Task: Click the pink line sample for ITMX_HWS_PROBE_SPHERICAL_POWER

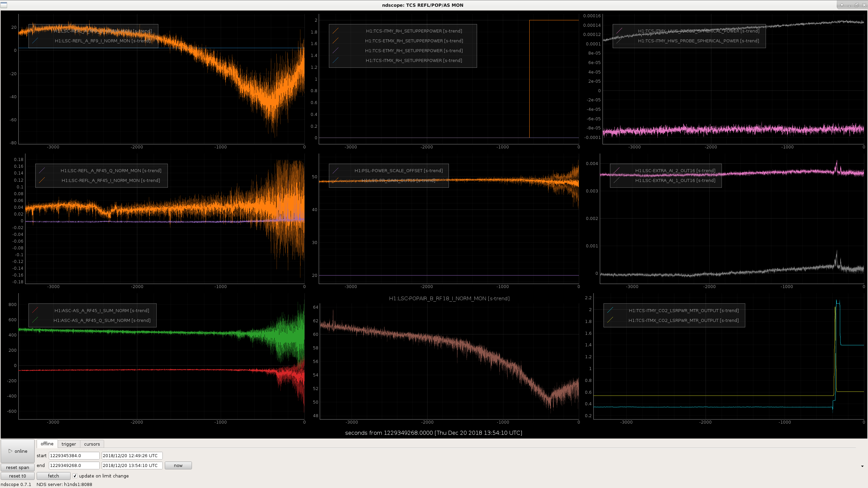Action: 619,31
